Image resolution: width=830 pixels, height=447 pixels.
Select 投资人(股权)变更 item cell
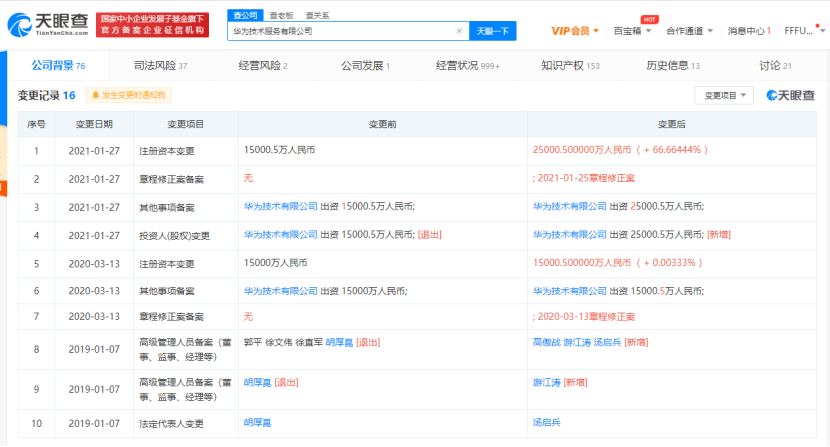pos(174,236)
